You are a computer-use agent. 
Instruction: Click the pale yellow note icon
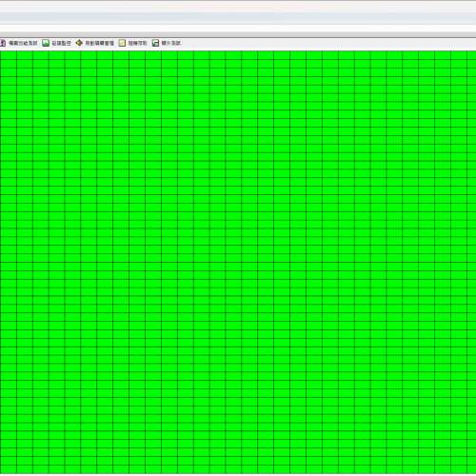click(122, 43)
